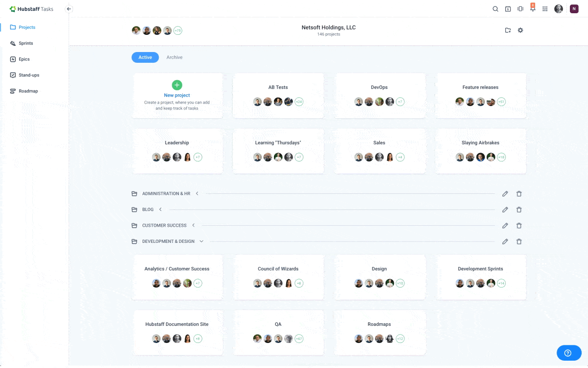Edit the Blog folder
The image size is (588, 368).
pyautogui.click(x=505, y=210)
